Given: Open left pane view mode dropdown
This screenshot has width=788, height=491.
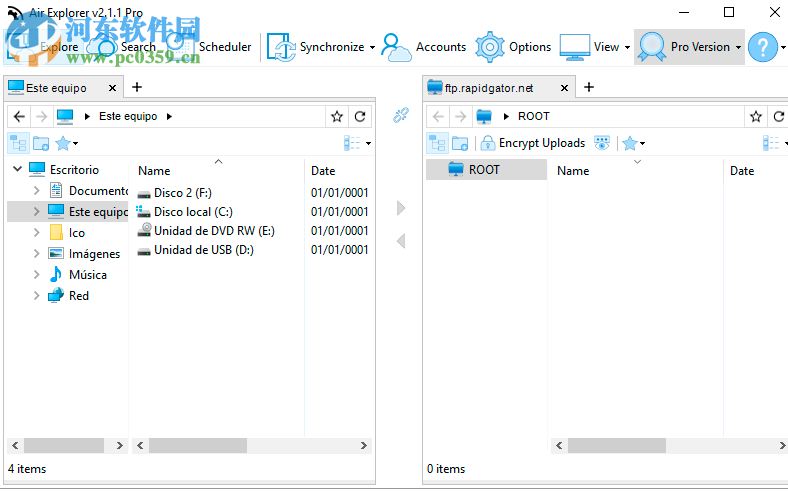Looking at the screenshot, I should pyautogui.click(x=368, y=144).
